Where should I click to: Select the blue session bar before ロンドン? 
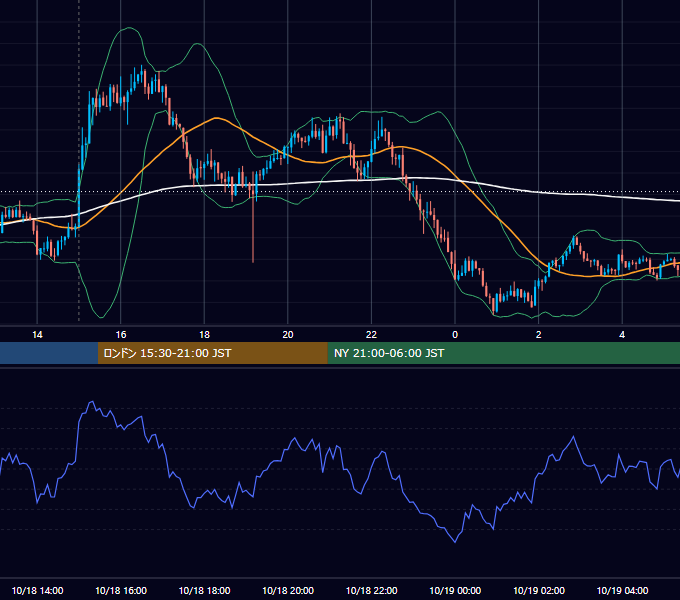(x=49, y=353)
